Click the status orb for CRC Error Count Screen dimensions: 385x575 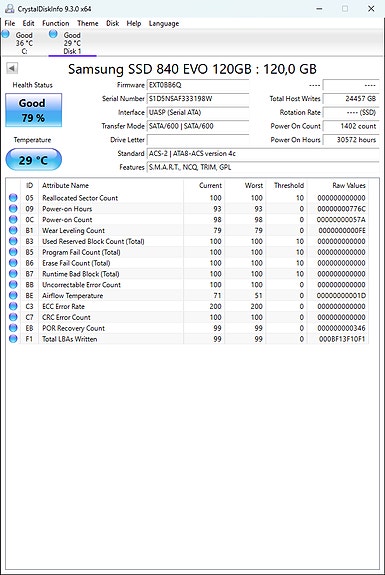click(13, 317)
